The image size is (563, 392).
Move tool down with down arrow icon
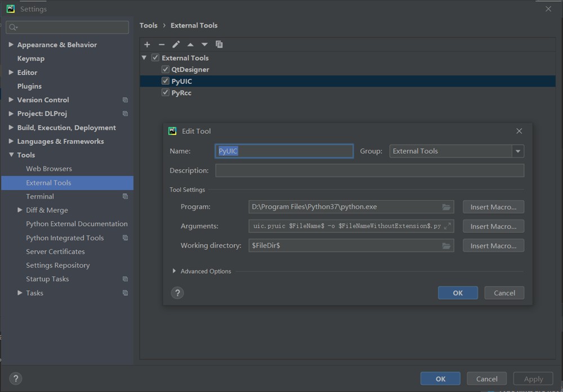[x=204, y=44]
